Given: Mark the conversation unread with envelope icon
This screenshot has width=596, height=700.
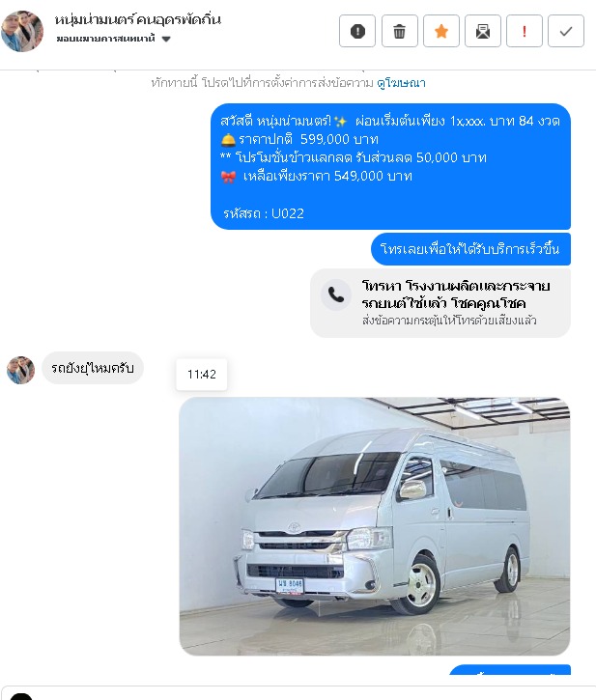Looking at the screenshot, I should click(483, 31).
